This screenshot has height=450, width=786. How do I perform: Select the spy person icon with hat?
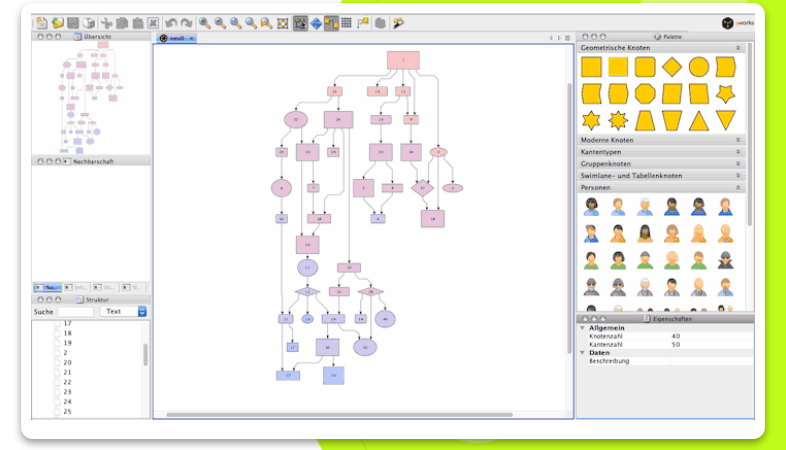[725, 260]
